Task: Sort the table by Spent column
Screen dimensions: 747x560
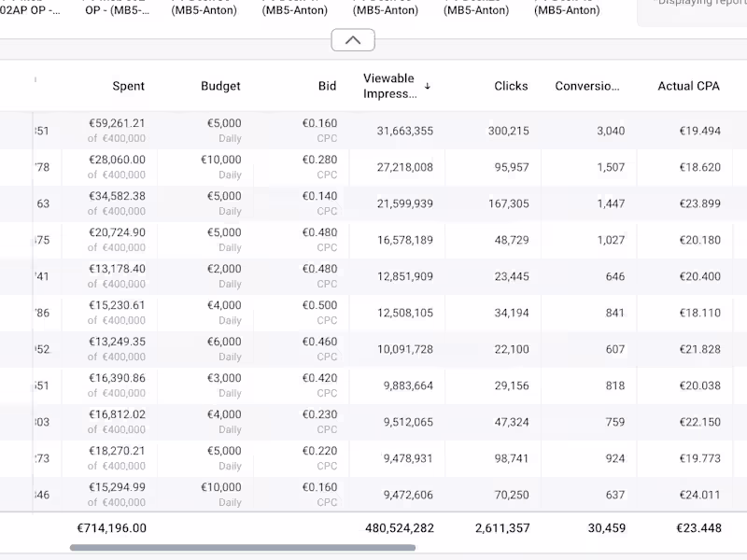Action: click(128, 86)
